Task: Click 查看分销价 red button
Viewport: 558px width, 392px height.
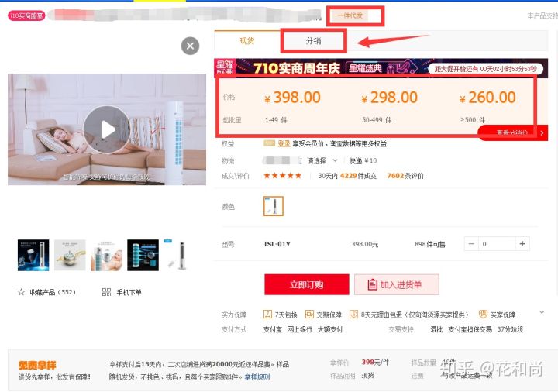Action: pyautogui.click(x=512, y=132)
